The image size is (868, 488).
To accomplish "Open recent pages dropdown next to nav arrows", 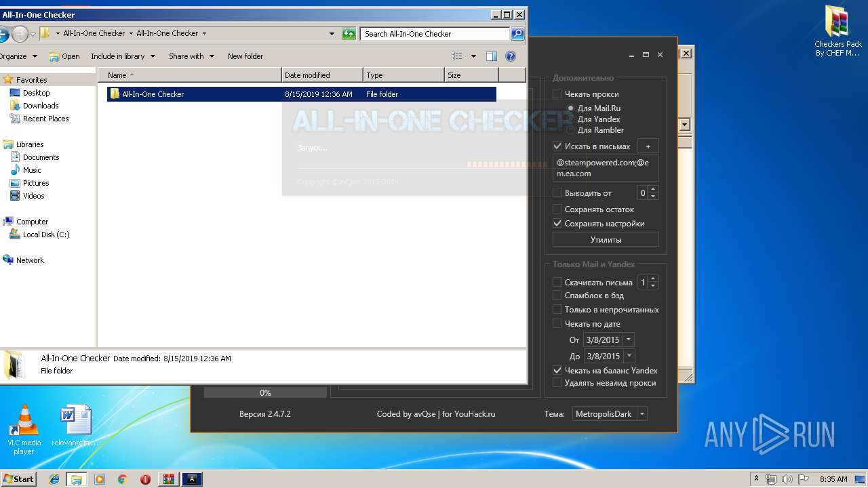I will 33,34.
